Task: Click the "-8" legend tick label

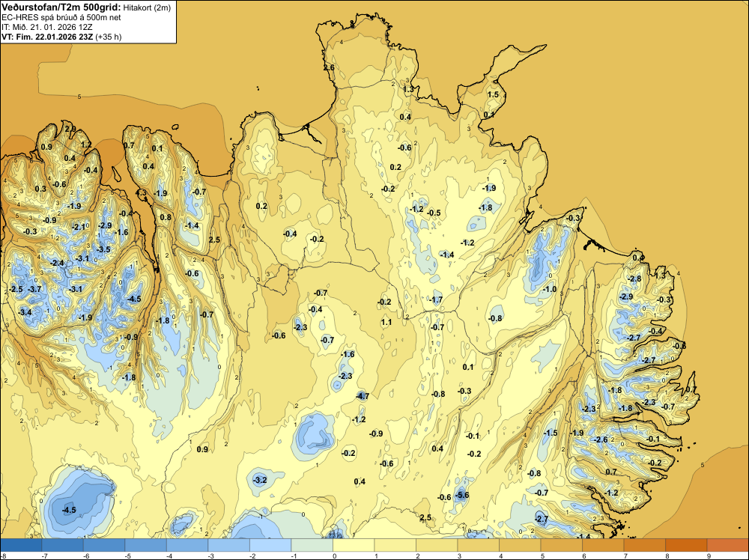Action: pos(3,556)
